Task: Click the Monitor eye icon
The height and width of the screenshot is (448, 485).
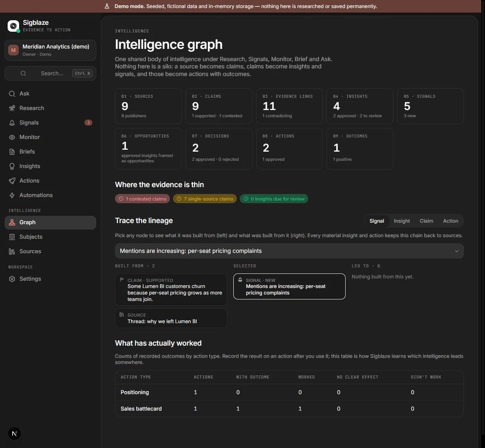Action: click(x=12, y=137)
